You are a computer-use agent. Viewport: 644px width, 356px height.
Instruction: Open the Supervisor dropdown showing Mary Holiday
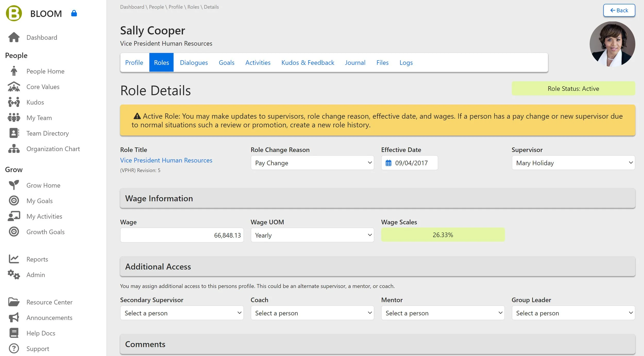[x=573, y=163]
